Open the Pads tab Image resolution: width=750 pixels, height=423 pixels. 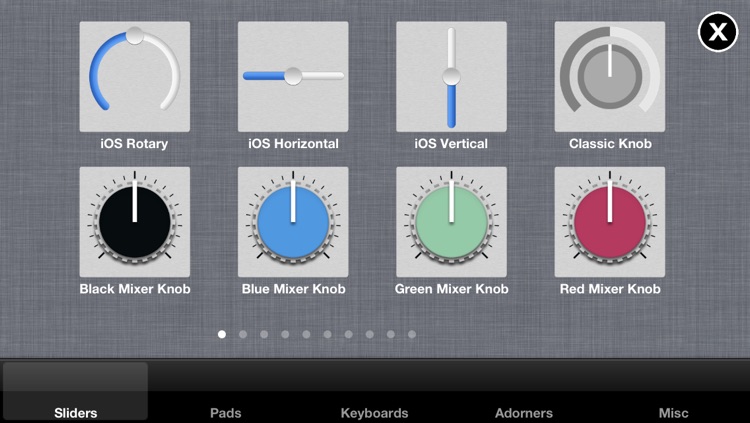coord(225,392)
